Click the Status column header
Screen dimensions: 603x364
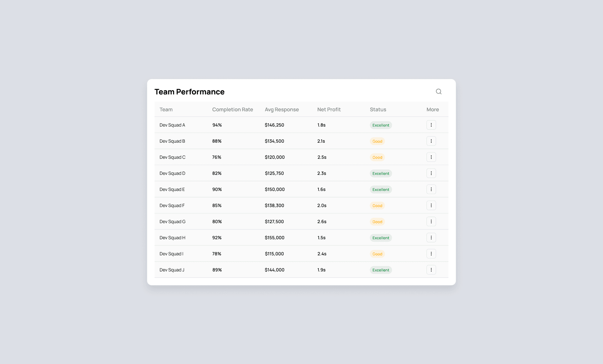click(x=378, y=109)
